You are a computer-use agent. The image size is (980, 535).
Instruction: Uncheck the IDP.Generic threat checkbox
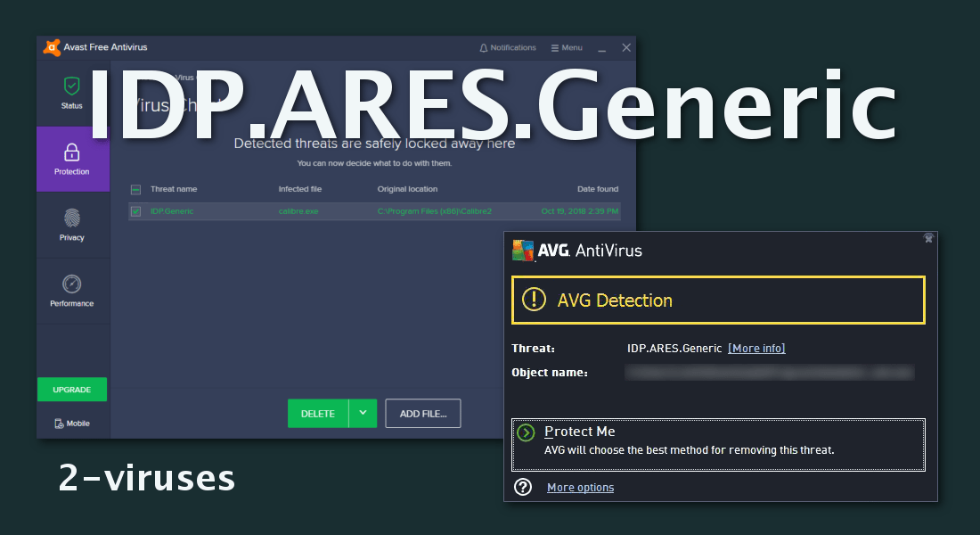pos(135,211)
